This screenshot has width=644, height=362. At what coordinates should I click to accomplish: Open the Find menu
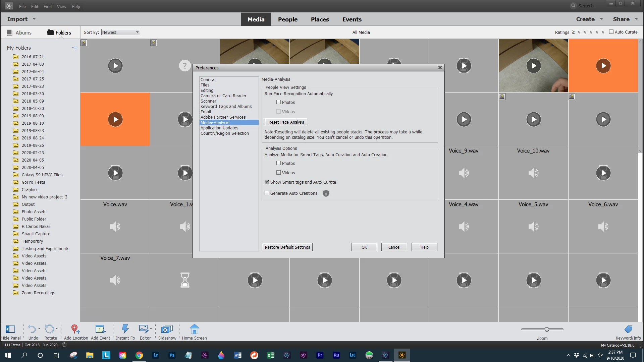coord(47,6)
